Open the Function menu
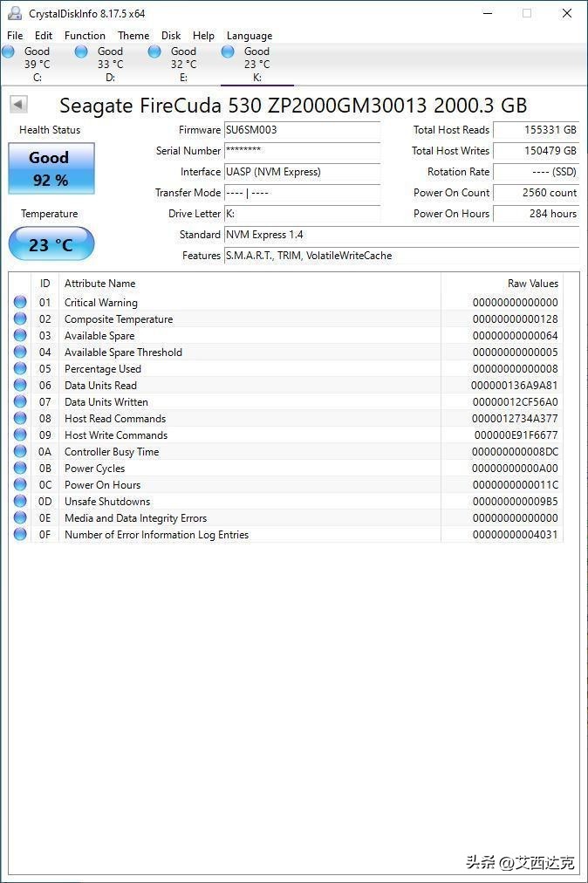Image resolution: width=588 pixels, height=883 pixels. pyautogui.click(x=85, y=35)
